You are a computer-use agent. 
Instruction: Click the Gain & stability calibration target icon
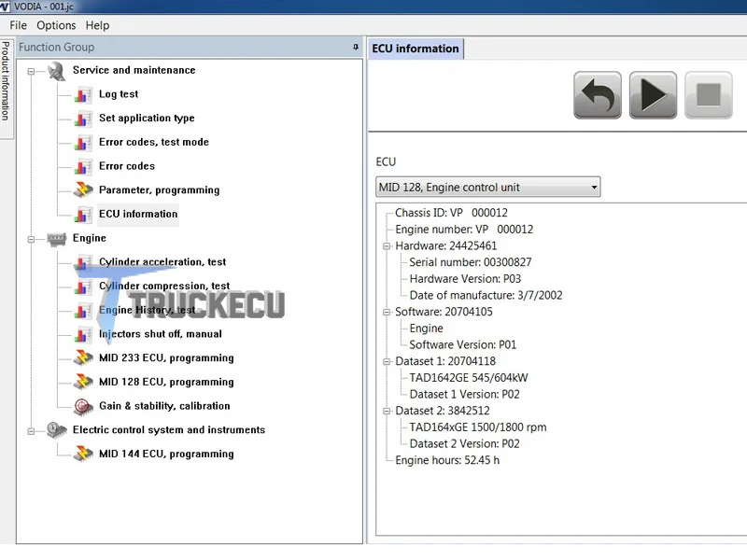pyautogui.click(x=83, y=406)
